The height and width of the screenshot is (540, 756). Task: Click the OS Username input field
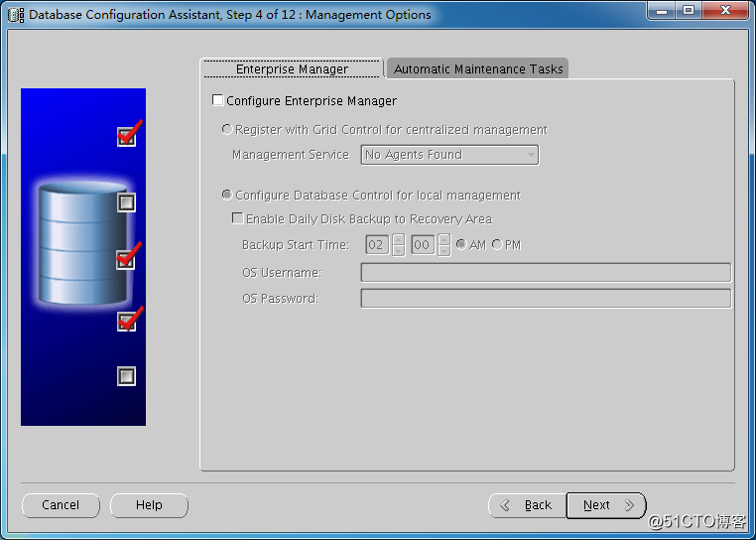(x=546, y=273)
